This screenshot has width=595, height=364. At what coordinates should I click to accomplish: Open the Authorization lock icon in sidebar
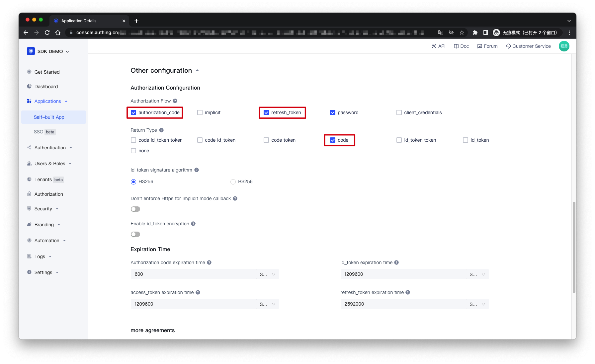[x=29, y=194]
